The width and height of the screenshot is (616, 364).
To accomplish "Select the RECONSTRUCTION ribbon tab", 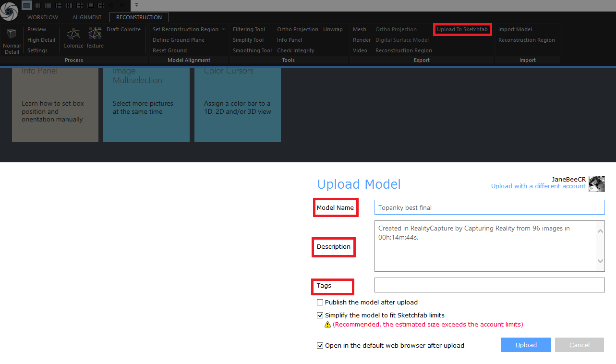I will 139,17.
